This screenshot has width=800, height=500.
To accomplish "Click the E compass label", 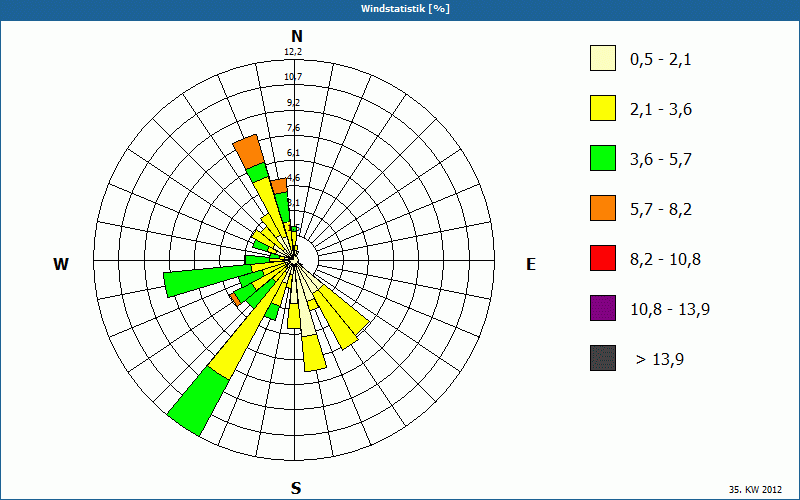I will (531, 264).
